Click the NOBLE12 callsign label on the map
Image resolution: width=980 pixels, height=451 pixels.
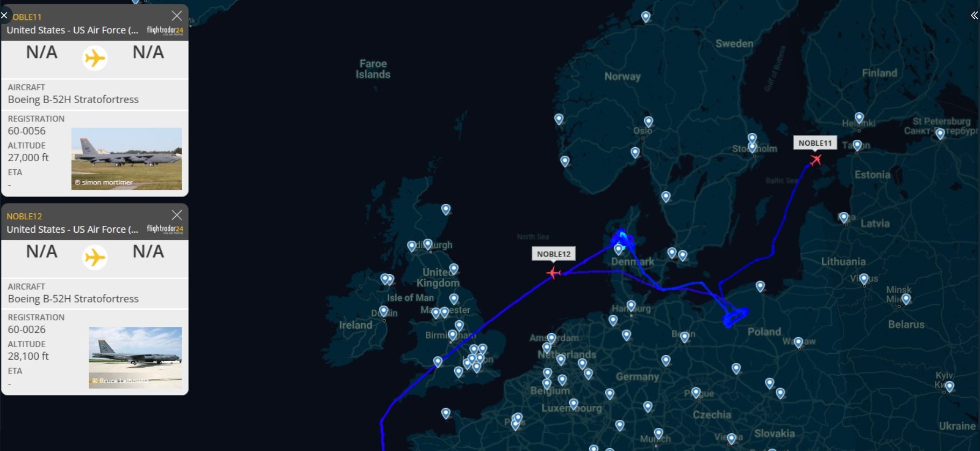tap(554, 254)
